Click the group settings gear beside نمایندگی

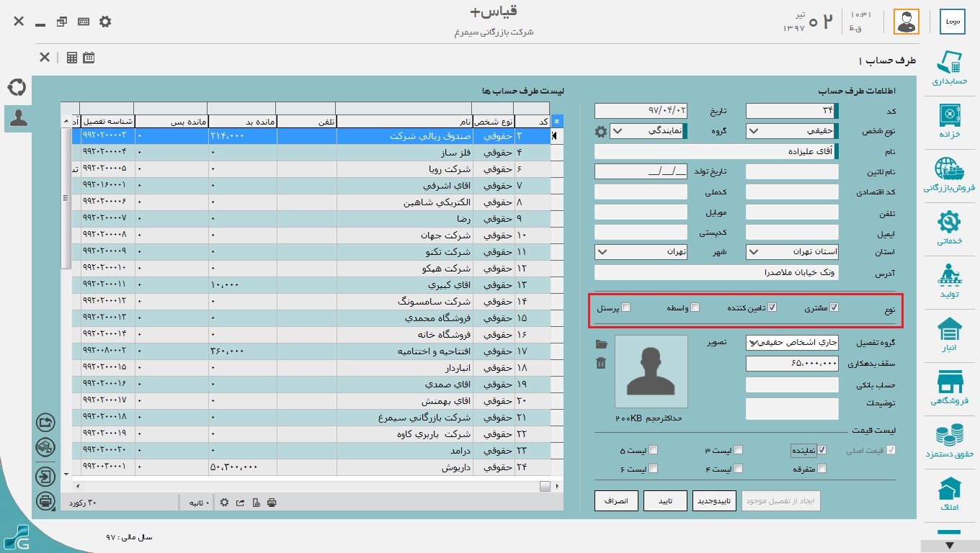[600, 131]
